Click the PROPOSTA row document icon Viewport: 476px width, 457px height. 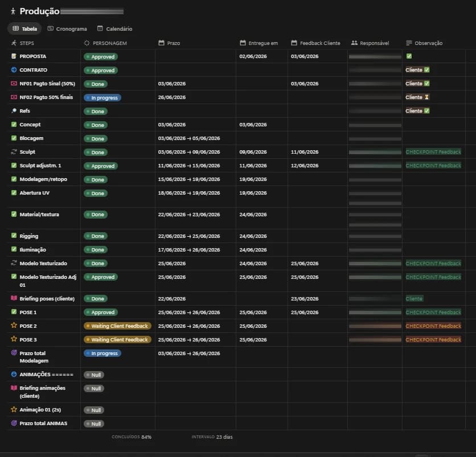14,56
